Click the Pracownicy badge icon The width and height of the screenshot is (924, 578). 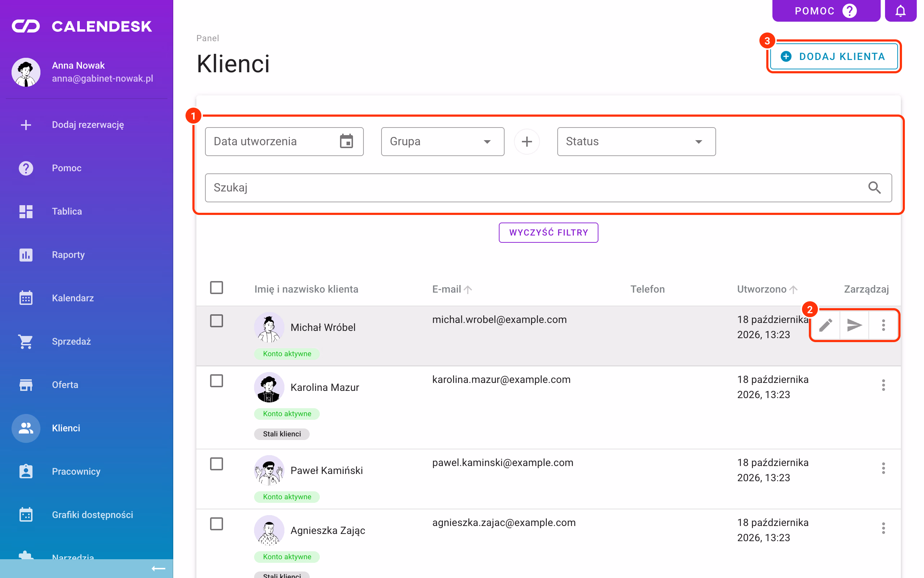(26, 471)
